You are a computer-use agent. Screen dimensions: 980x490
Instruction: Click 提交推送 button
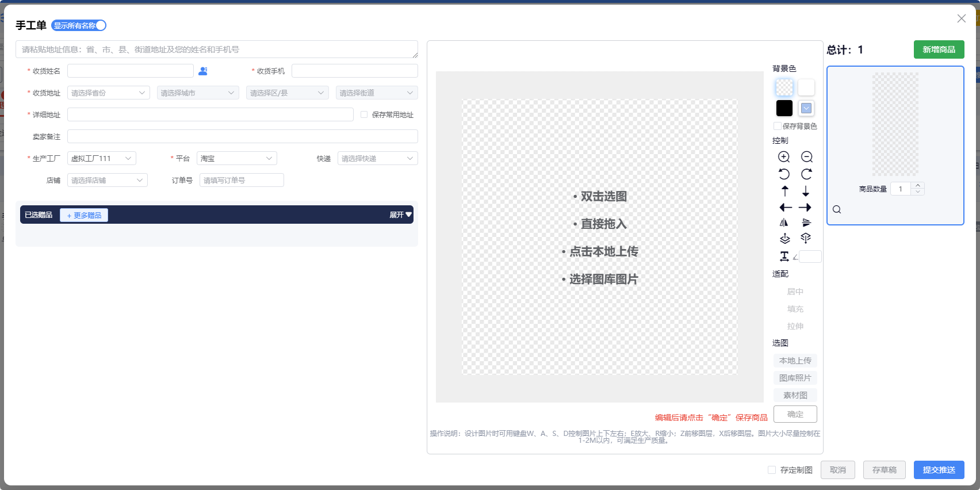(939, 470)
